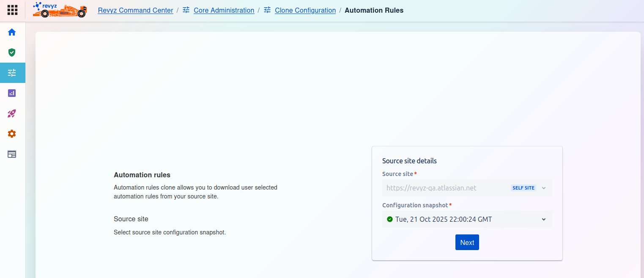Open the app switcher grid menu
This screenshot has width=644, height=278.
point(12,10)
